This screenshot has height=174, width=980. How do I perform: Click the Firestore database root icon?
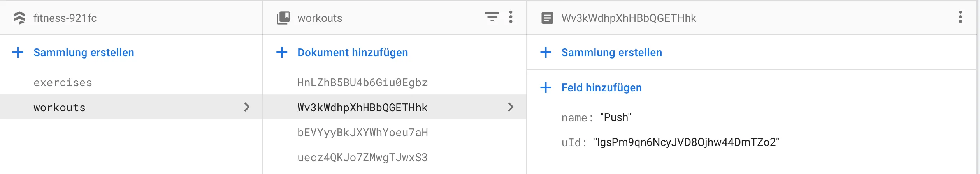point(19,18)
